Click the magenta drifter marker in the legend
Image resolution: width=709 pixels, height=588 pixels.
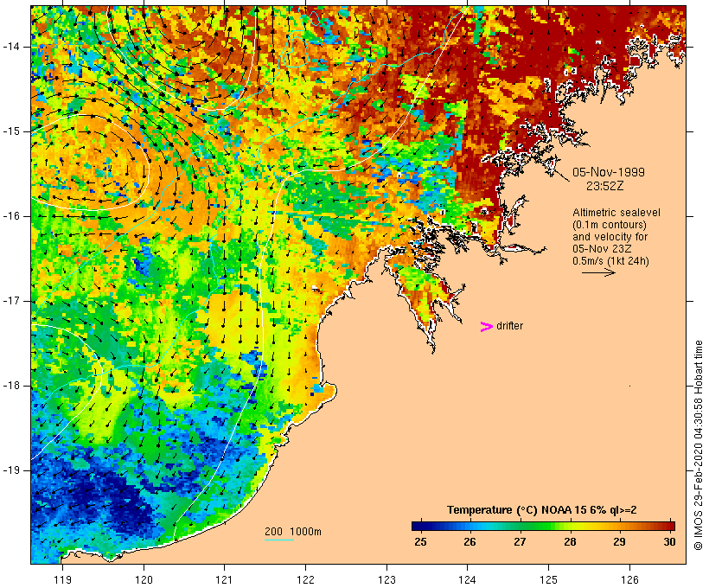(x=487, y=327)
